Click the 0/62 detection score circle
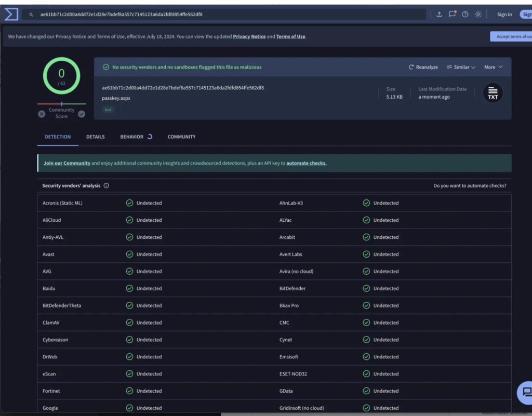Screen dimensions: 532x416 [x=61, y=76]
